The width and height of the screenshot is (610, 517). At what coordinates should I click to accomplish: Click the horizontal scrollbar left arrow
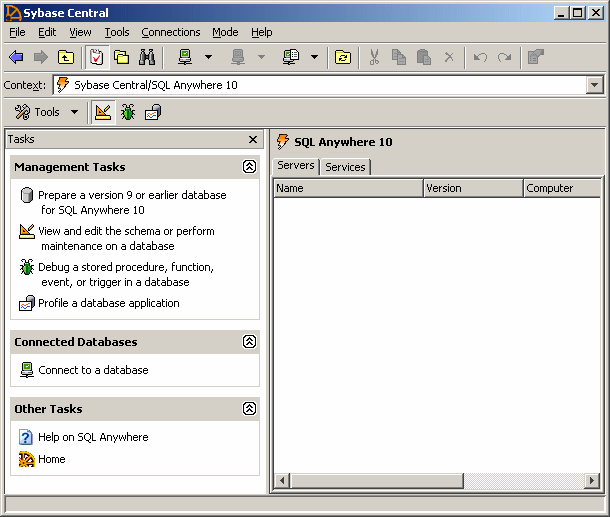[x=282, y=481]
